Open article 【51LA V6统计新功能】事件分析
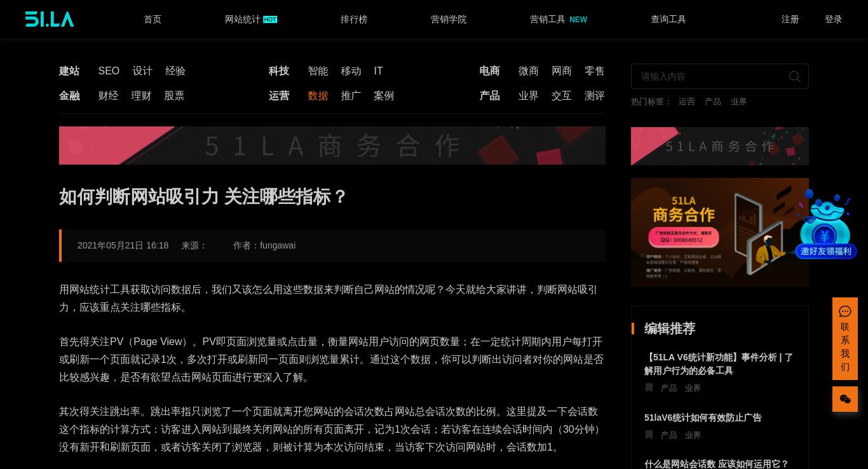The image size is (868, 469). (x=719, y=364)
